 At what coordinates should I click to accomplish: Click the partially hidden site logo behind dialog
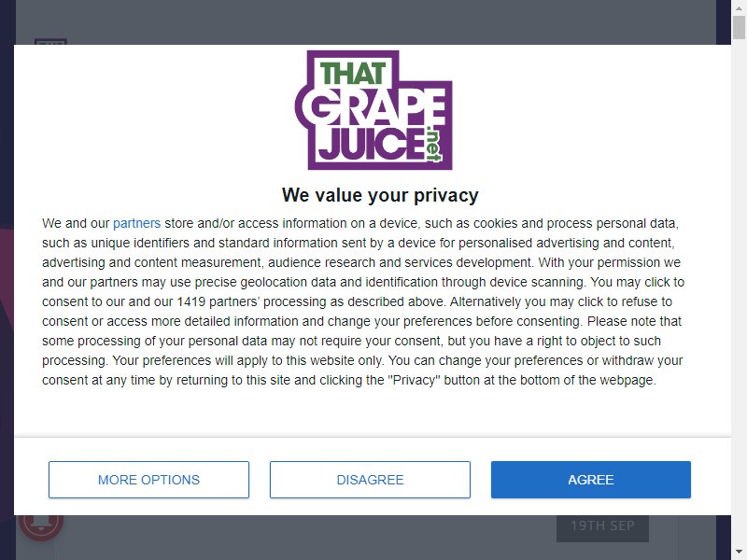coord(50,42)
